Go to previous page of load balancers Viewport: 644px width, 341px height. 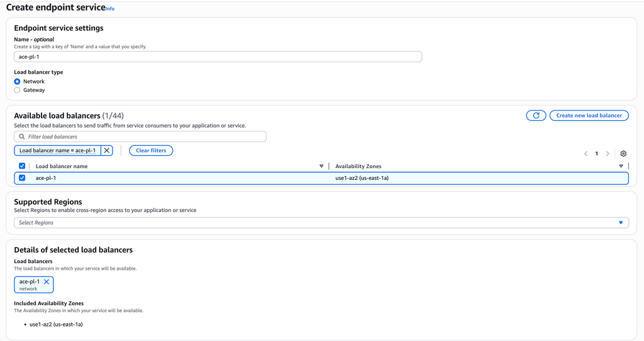tap(586, 154)
